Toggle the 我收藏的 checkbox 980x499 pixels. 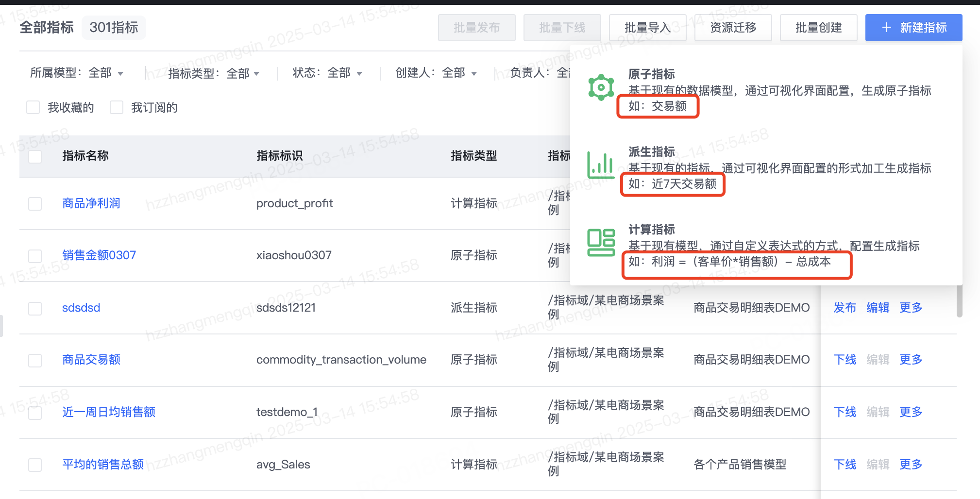tap(33, 107)
